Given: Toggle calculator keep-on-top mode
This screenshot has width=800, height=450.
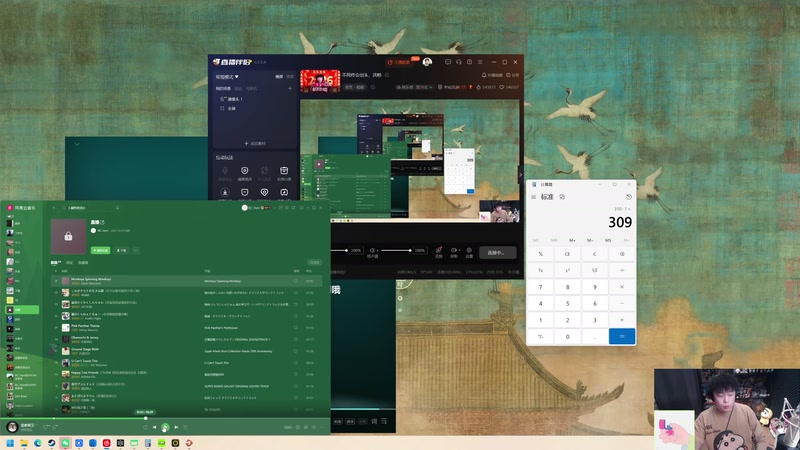Looking at the screenshot, I should tap(562, 197).
